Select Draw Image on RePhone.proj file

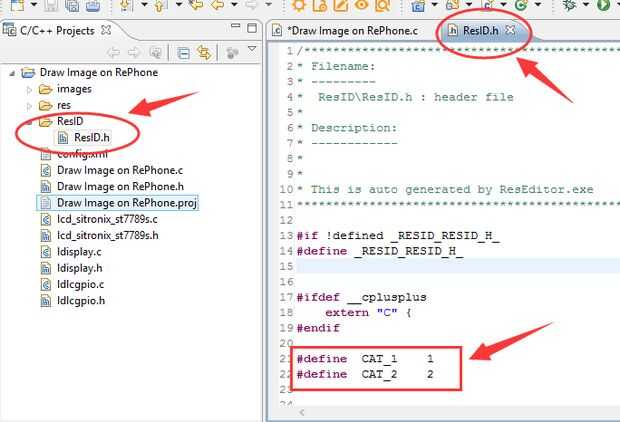(x=127, y=202)
